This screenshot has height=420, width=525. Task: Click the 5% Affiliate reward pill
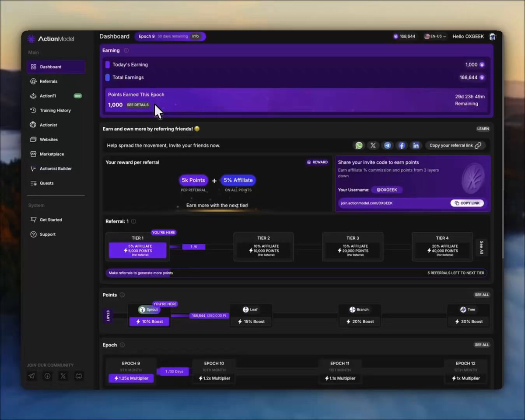click(x=238, y=180)
